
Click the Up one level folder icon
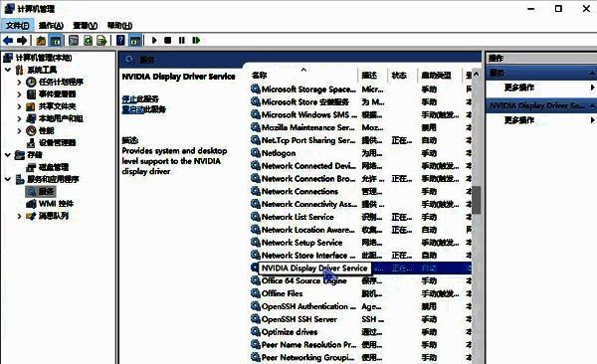coord(41,40)
